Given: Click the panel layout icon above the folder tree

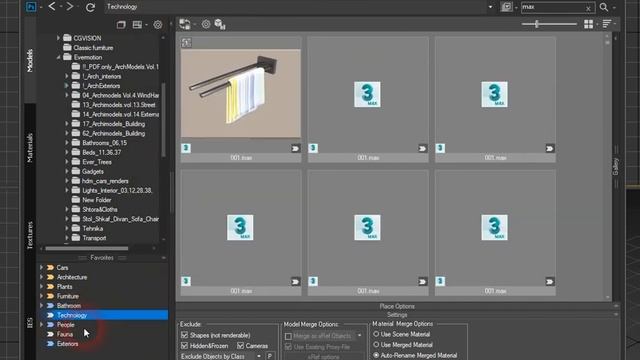Looking at the screenshot, I should pos(137,25).
